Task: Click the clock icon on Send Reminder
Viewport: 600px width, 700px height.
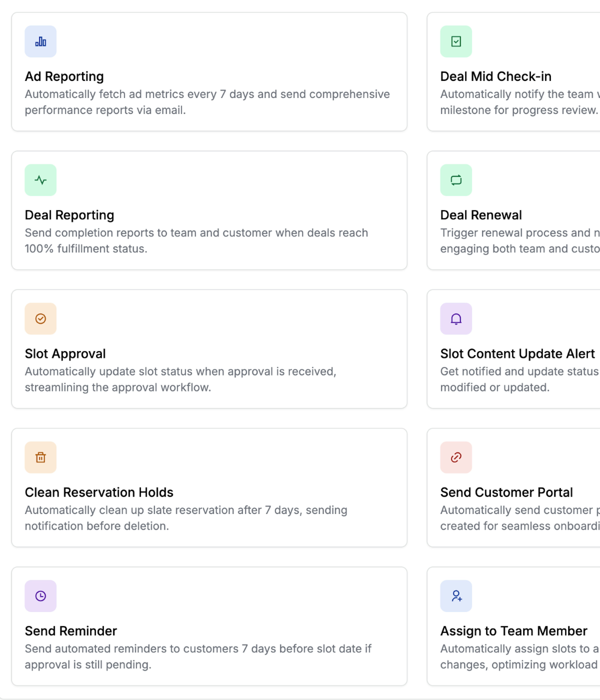Action: point(40,596)
